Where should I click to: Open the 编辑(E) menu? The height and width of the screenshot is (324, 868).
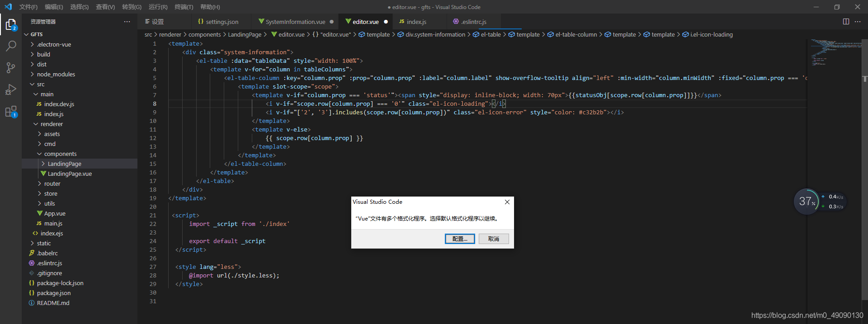(54, 7)
